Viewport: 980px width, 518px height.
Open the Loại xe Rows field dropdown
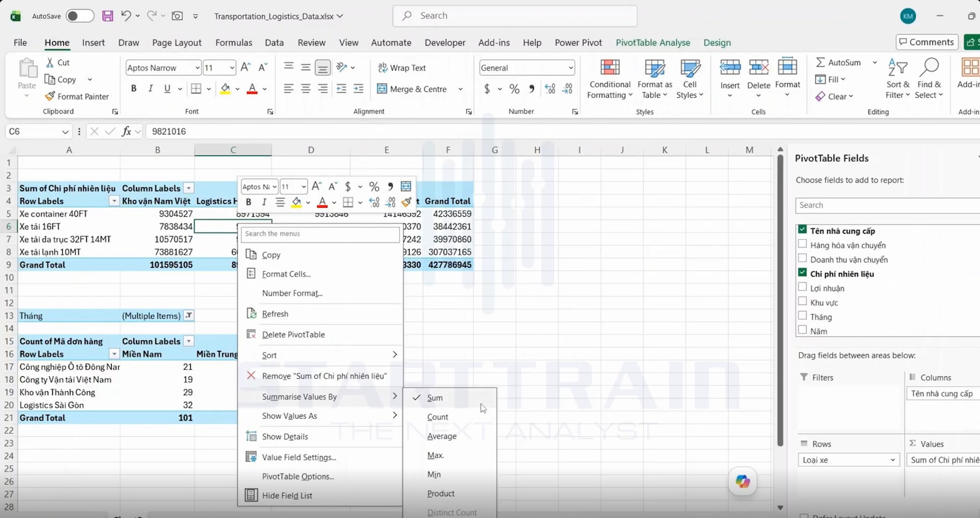pos(892,460)
